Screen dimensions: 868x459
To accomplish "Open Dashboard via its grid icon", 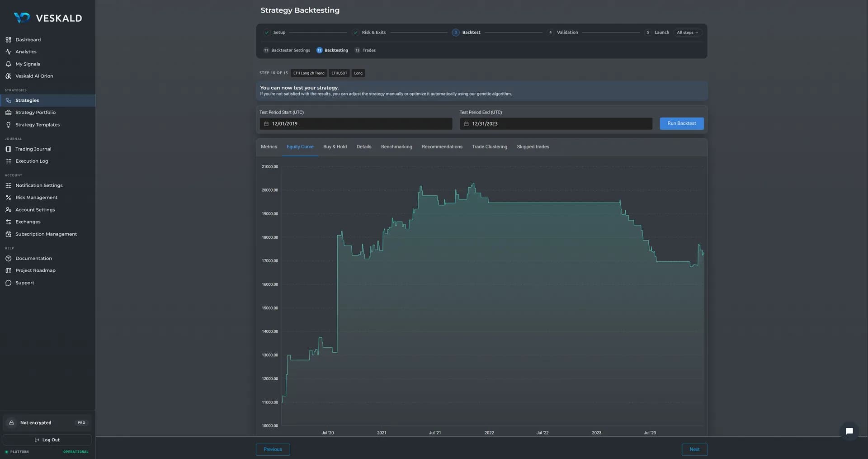I will coord(8,40).
